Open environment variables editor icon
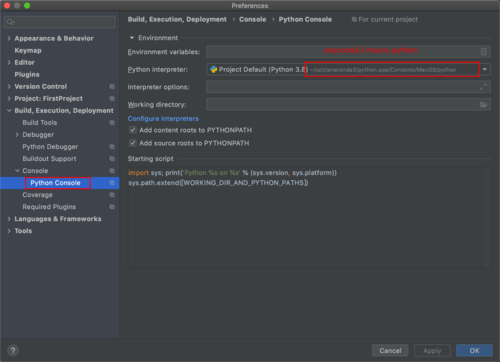This screenshot has width=500, height=362. pyautogui.click(x=484, y=52)
